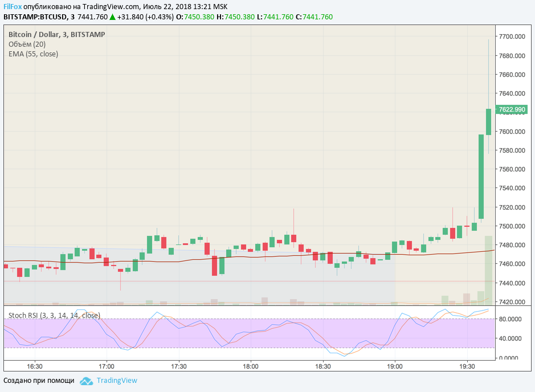This screenshot has height=392, width=535.
Task: Open the TradingView link at the bottom
Action: [x=117, y=381]
